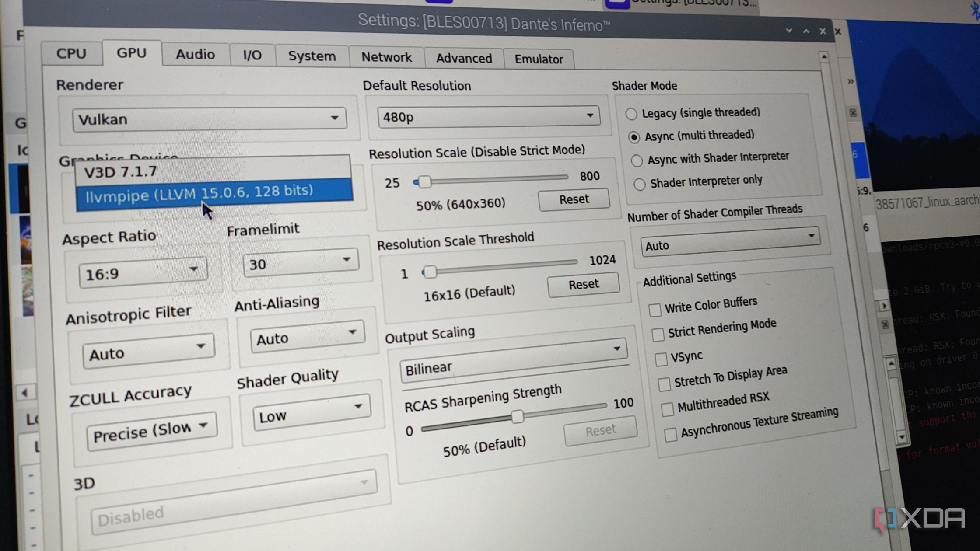The width and height of the screenshot is (980, 551).
Task: Go to the Advanced tab
Action: 464,59
